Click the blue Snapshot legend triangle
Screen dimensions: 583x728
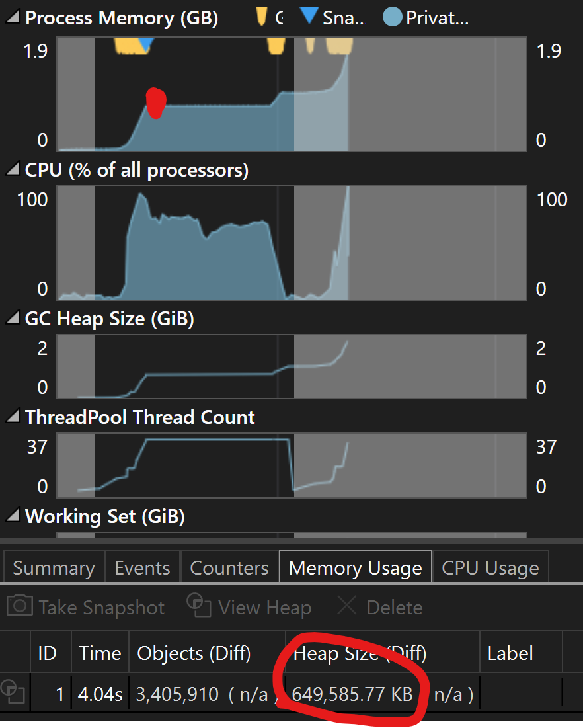click(x=309, y=16)
